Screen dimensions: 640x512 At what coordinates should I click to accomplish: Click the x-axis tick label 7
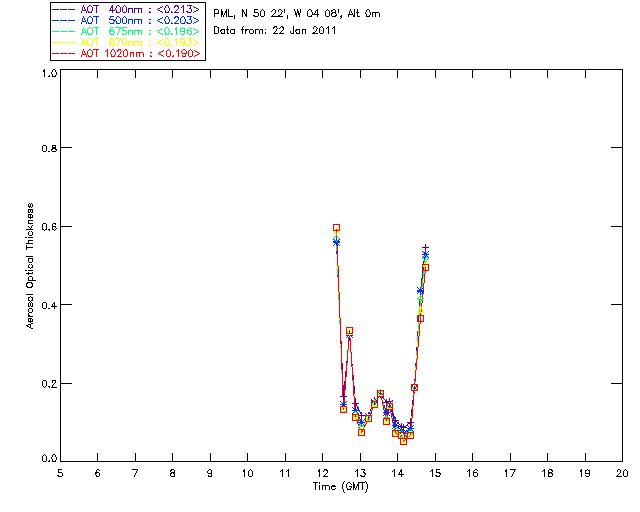(x=135, y=473)
